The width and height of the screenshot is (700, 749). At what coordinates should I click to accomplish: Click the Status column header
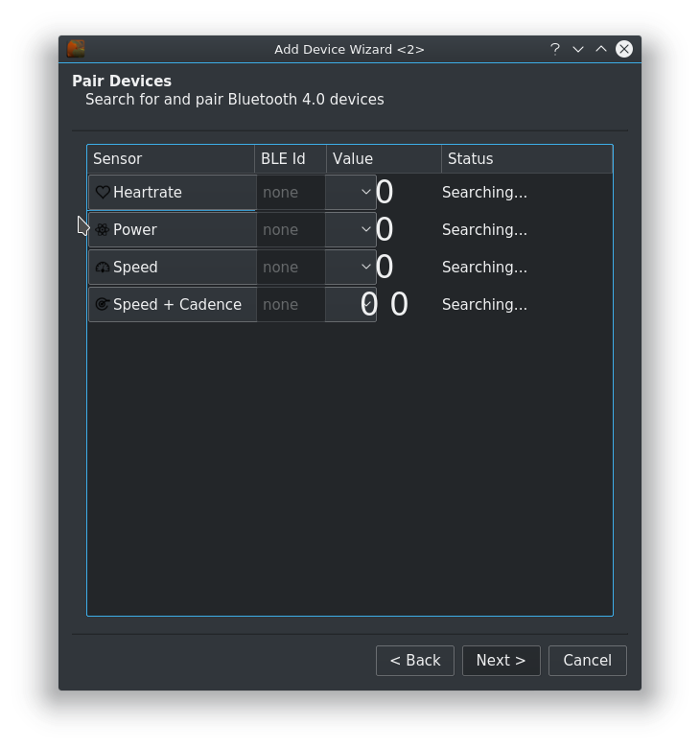tap(527, 159)
